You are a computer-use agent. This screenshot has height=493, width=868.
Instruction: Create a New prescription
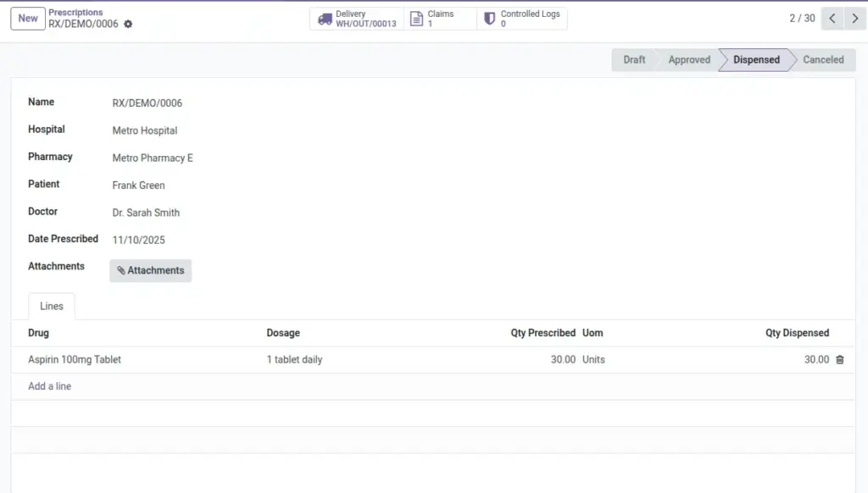pos(28,19)
